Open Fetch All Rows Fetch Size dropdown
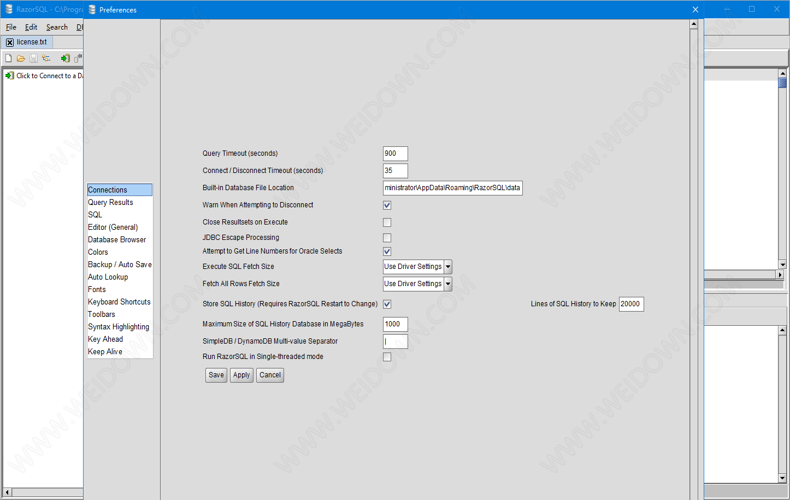Screen dimensions: 790x500 coord(447,284)
